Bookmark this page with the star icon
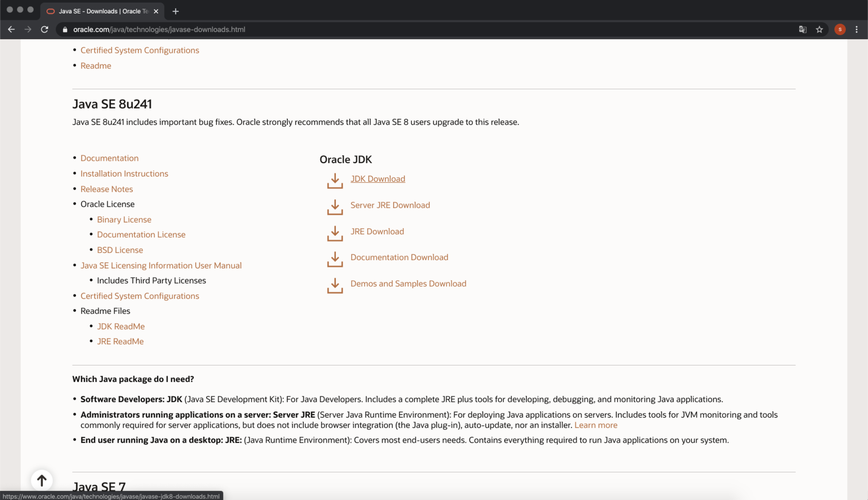The width and height of the screenshot is (868, 500). click(x=819, y=29)
